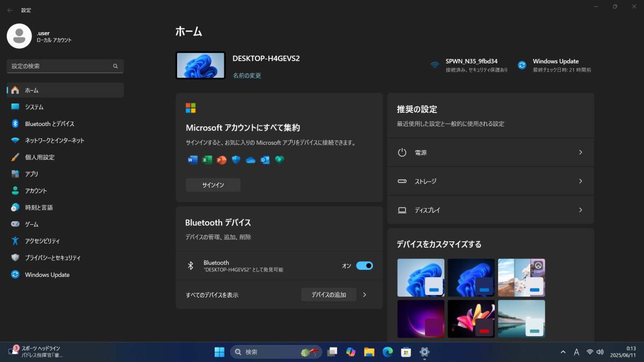This screenshot has height=362, width=644.
Task: Click the Windows Update status icon at top
Action: [522, 65]
